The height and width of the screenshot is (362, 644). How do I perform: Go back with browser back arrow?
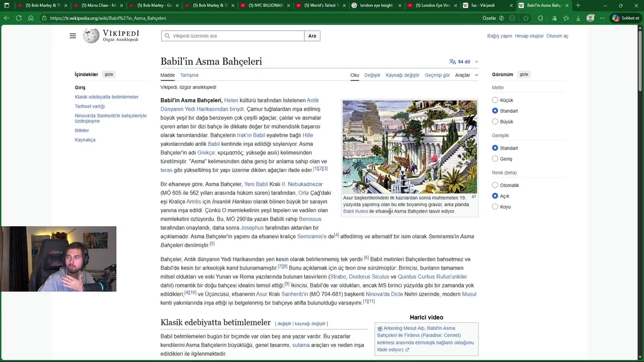[7, 18]
